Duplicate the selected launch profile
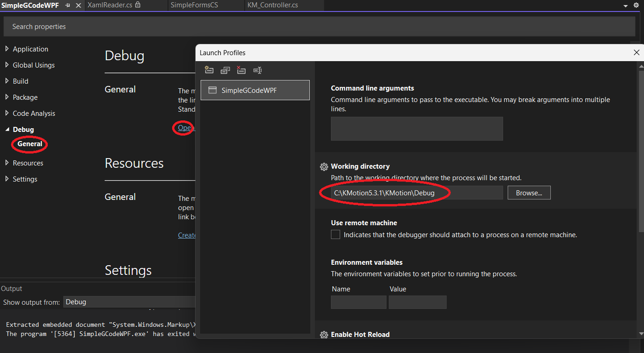Viewport: 644px width, 353px height. click(x=225, y=70)
